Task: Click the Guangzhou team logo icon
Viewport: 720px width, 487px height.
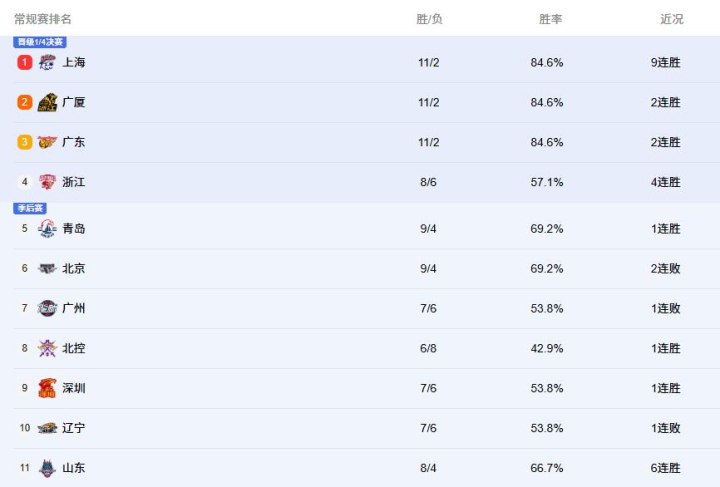Action: (x=47, y=309)
